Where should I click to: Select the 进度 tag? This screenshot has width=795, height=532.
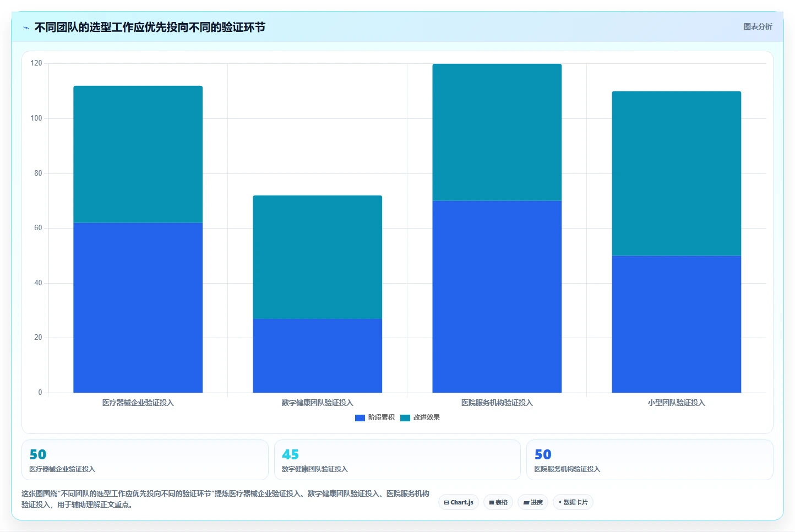(533, 502)
